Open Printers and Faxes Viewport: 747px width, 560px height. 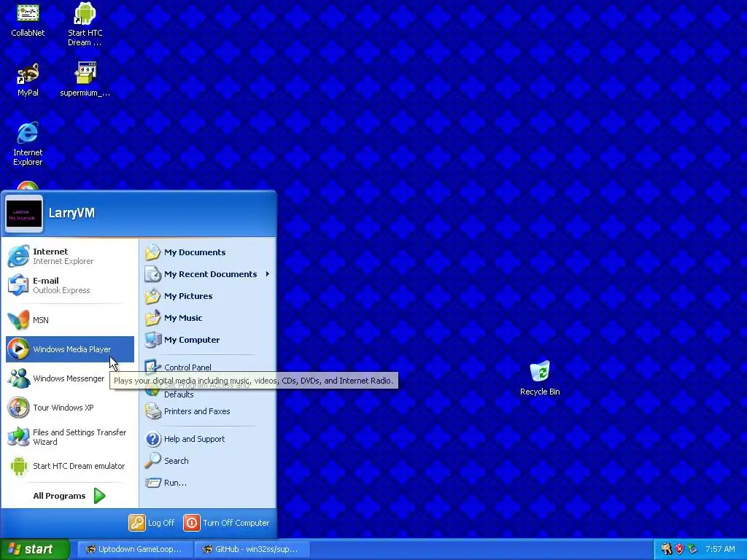tap(208, 411)
